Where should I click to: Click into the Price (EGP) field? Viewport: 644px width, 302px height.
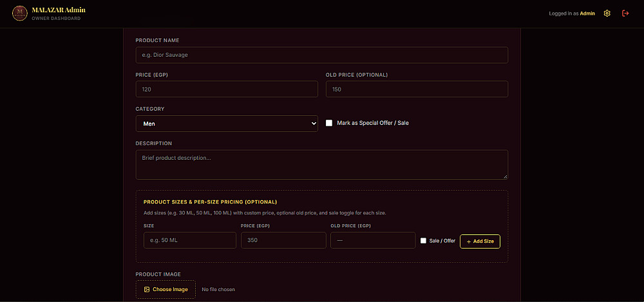click(227, 89)
